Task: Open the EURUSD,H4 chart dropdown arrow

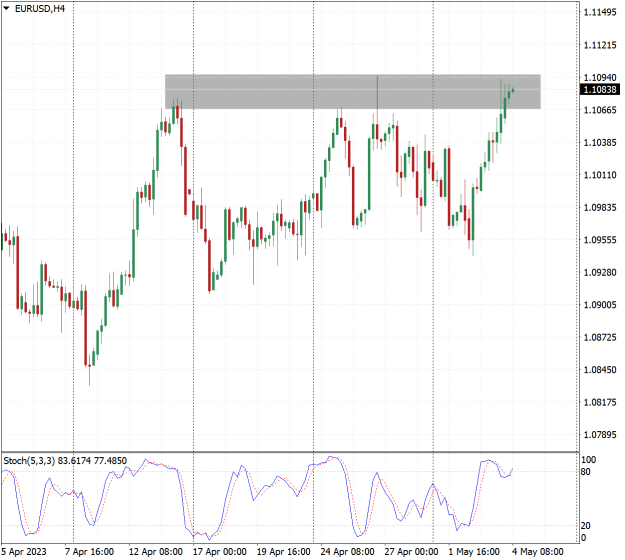Action: [6, 8]
